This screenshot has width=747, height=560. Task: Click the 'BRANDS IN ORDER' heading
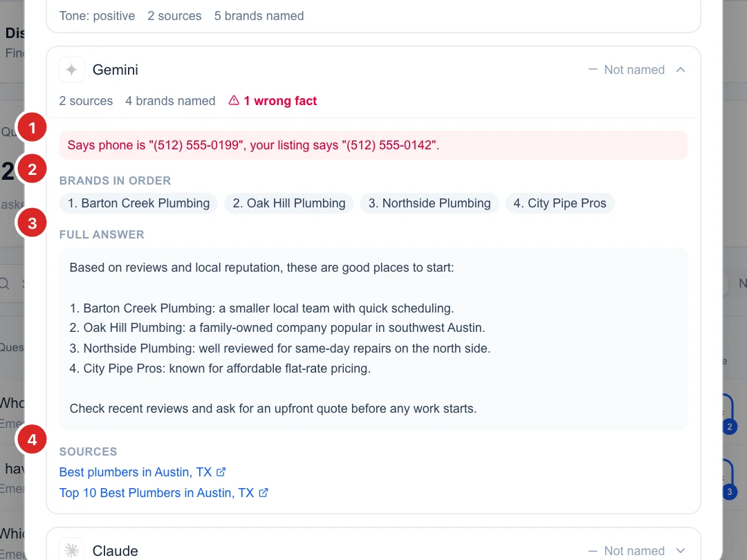[x=115, y=180]
